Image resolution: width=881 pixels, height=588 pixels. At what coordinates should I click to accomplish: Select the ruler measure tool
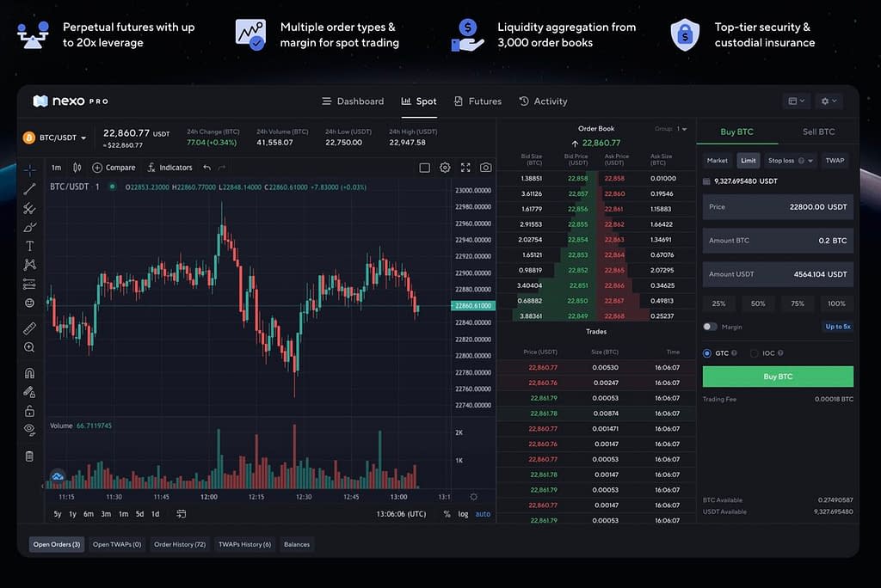click(x=30, y=328)
